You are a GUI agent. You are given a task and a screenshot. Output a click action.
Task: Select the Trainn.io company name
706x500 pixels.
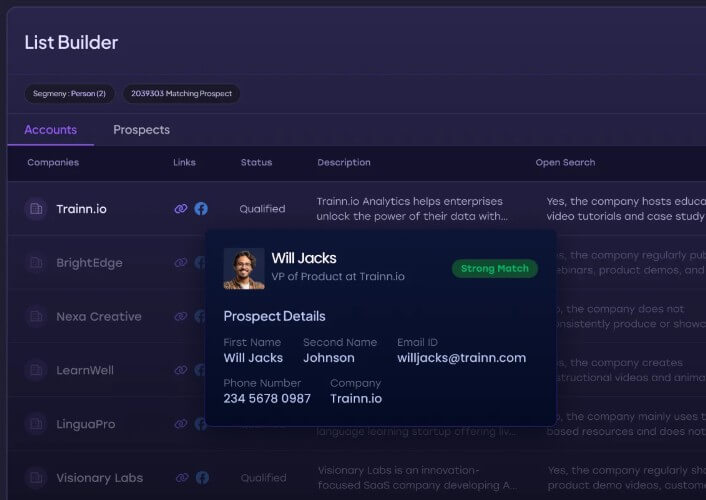click(x=81, y=209)
